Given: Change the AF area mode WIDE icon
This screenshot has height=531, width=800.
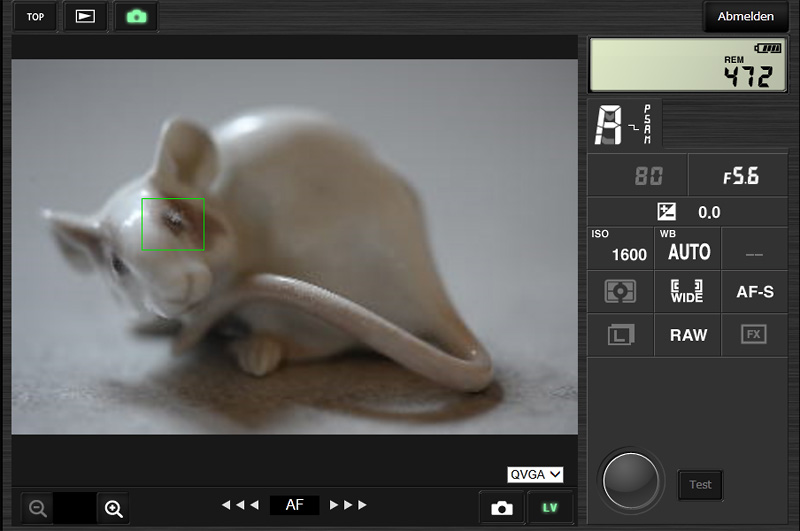Looking at the screenshot, I should (x=687, y=292).
